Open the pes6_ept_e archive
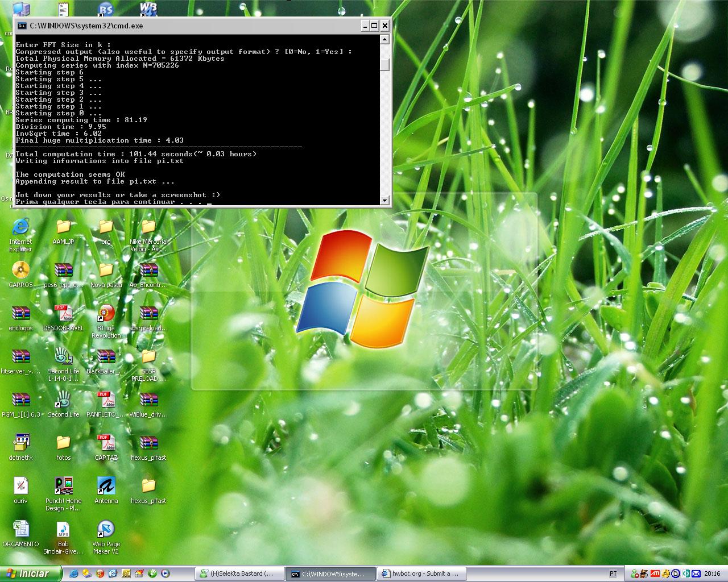The height and width of the screenshot is (582, 728). [63, 270]
